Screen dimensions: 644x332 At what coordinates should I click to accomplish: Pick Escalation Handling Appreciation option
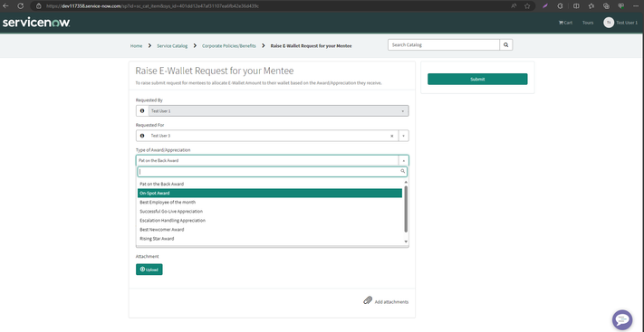click(x=270, y=221)
